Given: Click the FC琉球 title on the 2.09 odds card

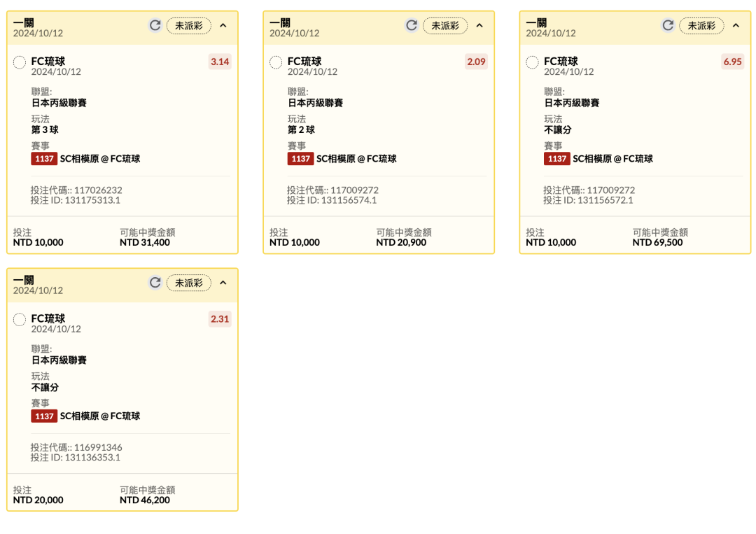Looking at the screenshot, I should (304, 61).
